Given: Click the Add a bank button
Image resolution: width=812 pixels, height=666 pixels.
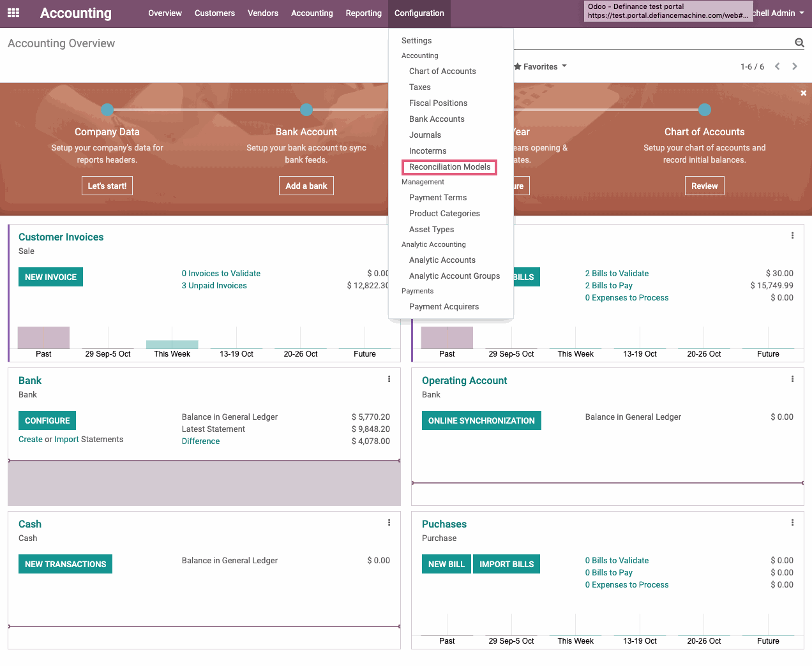Looking at the screenshot, I should (x=306, y=186).
